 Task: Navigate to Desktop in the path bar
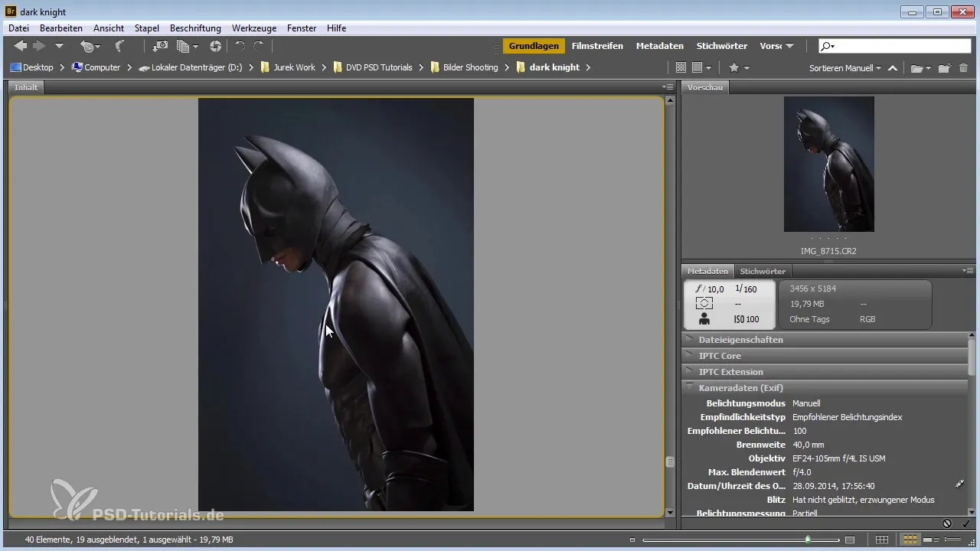pyautogui.click(x=32, y=67)
